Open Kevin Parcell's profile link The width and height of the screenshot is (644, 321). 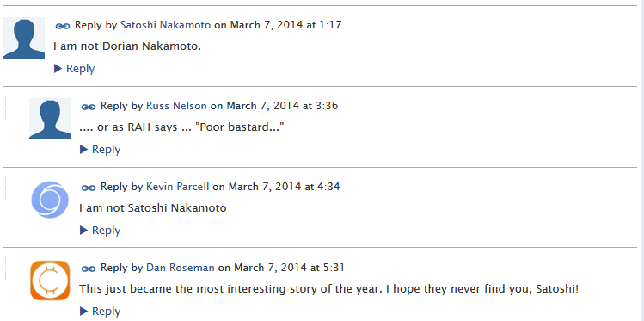pos(178,187)
